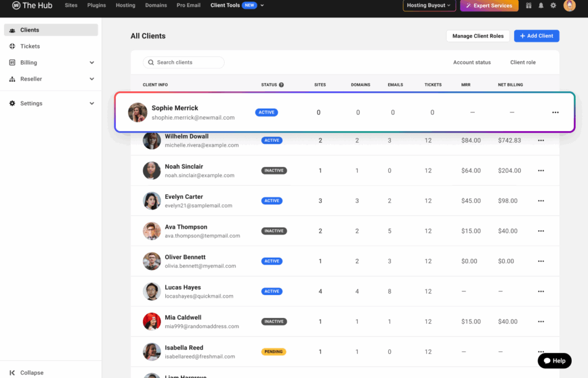Click the Status column help icon
588x378 pixels.
pos(281,85)
